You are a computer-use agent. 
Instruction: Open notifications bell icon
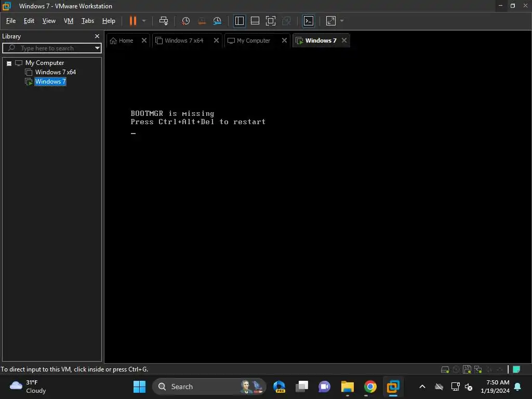click(518, 387)
